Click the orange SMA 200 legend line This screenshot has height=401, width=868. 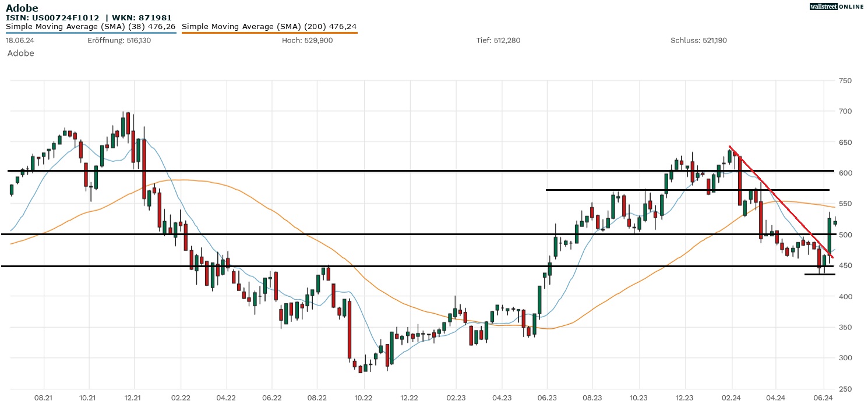[269, 33]
